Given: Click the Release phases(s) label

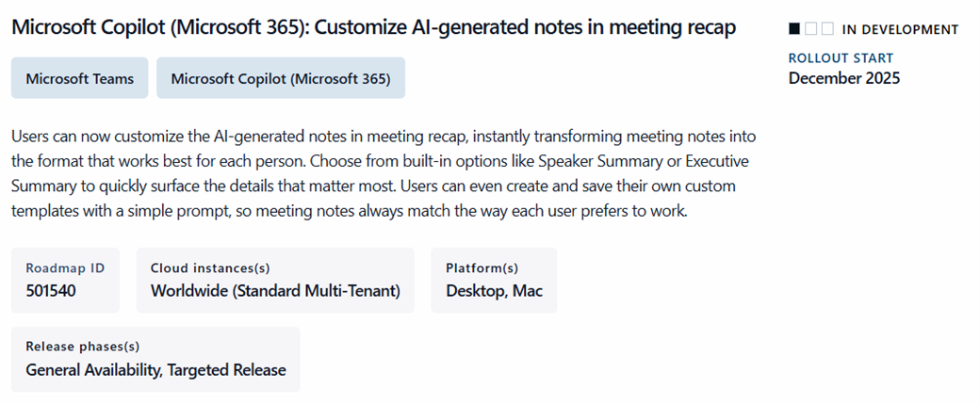Looking at the screenshot, I should pos(83,347).
